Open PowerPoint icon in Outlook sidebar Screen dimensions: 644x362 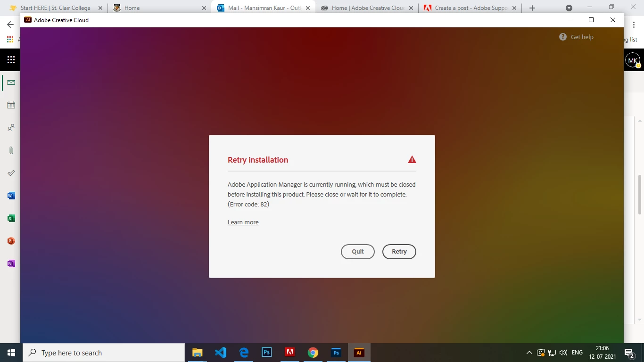[x=11, y=241]
